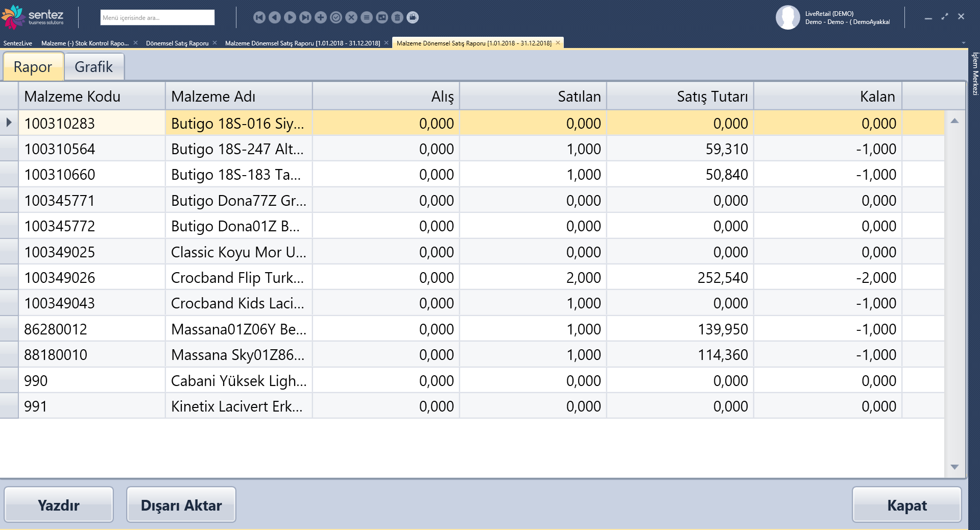
Task: Expand the İşlem Merkezi side panel
Action: [974, 74]
